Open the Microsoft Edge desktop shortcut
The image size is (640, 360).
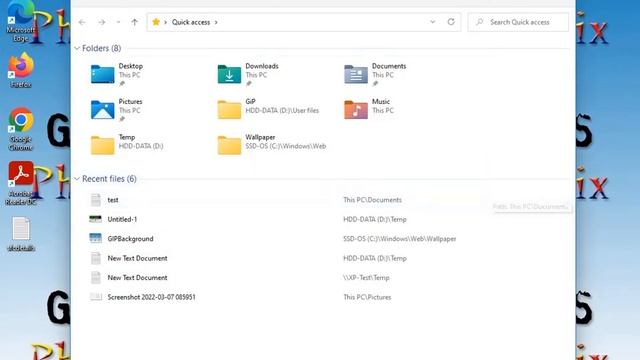click(20, 21)
